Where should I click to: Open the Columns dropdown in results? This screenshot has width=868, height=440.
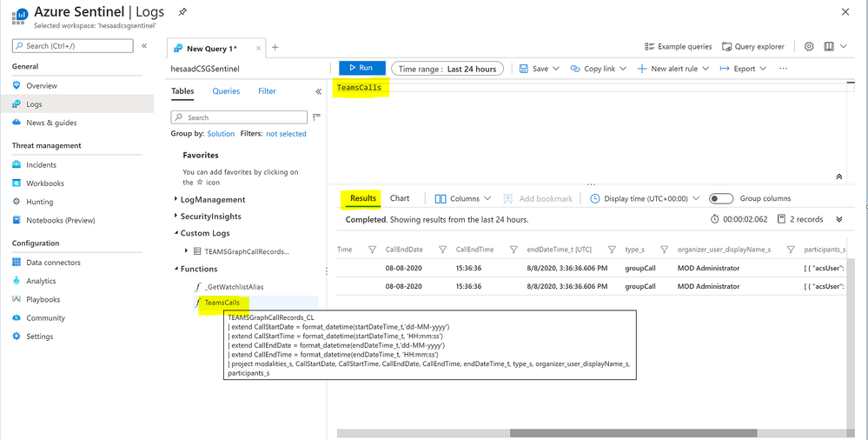click(x=463, y=198)
